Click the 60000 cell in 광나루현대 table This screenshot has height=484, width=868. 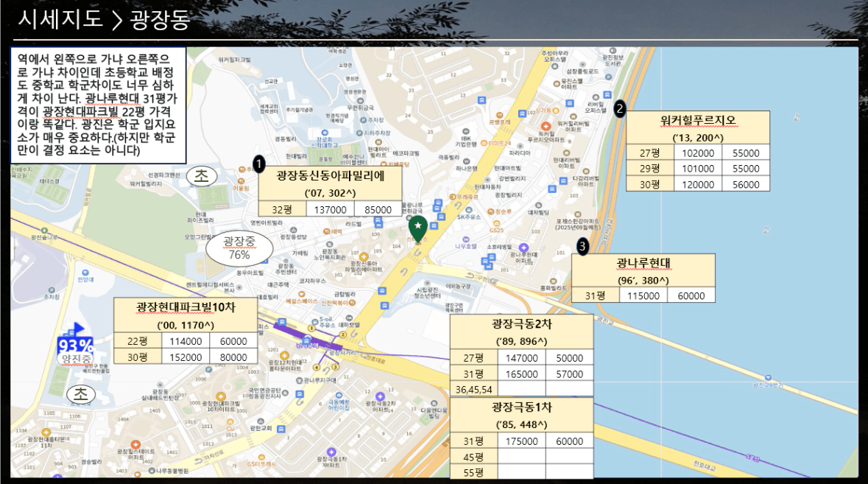point(691,295)
